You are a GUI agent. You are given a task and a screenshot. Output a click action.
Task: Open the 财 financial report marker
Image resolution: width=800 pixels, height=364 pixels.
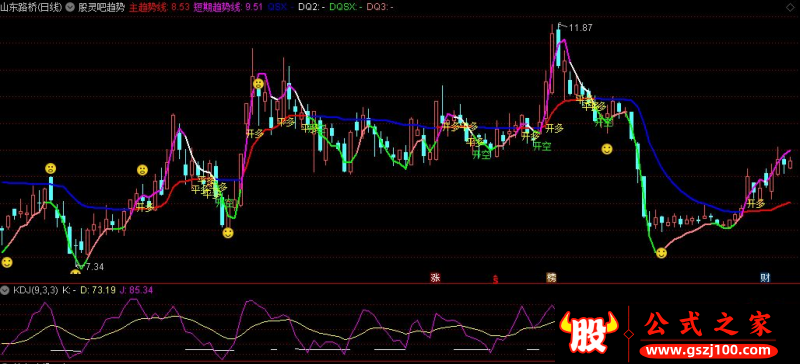765,278
